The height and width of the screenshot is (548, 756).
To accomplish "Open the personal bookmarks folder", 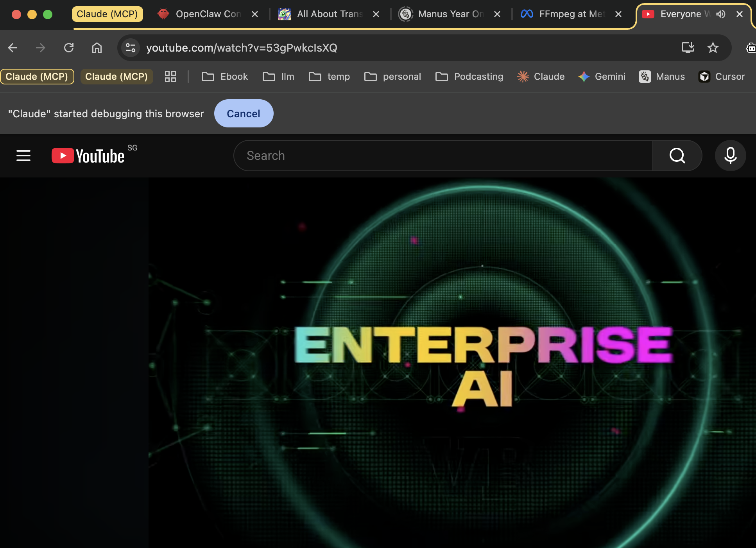I will pos(393,77).
